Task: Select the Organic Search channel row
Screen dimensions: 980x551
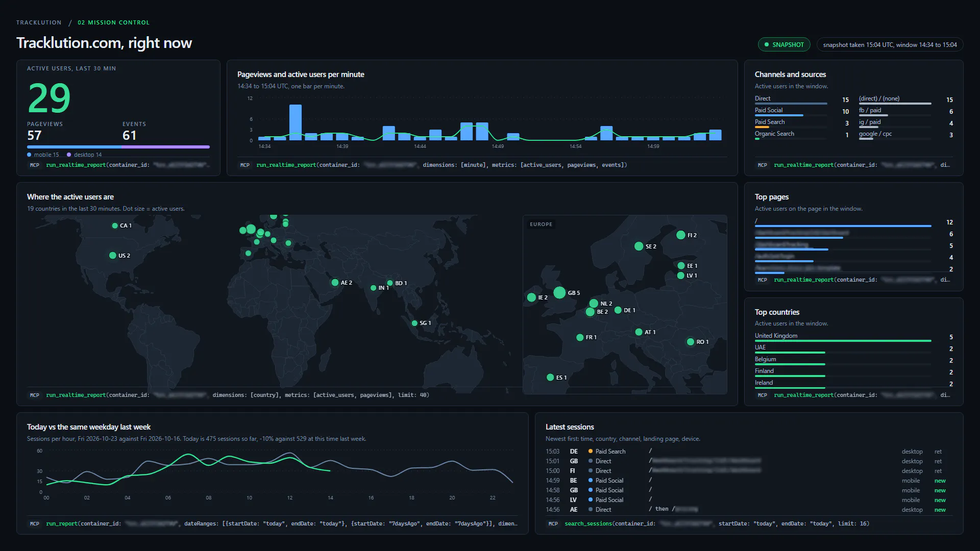Action: [802, 135]
